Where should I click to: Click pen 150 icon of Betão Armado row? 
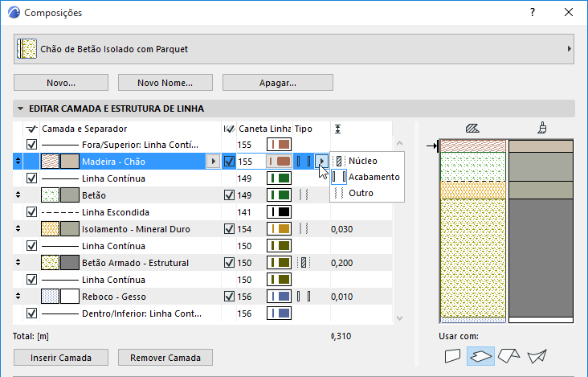click(279, 263)
